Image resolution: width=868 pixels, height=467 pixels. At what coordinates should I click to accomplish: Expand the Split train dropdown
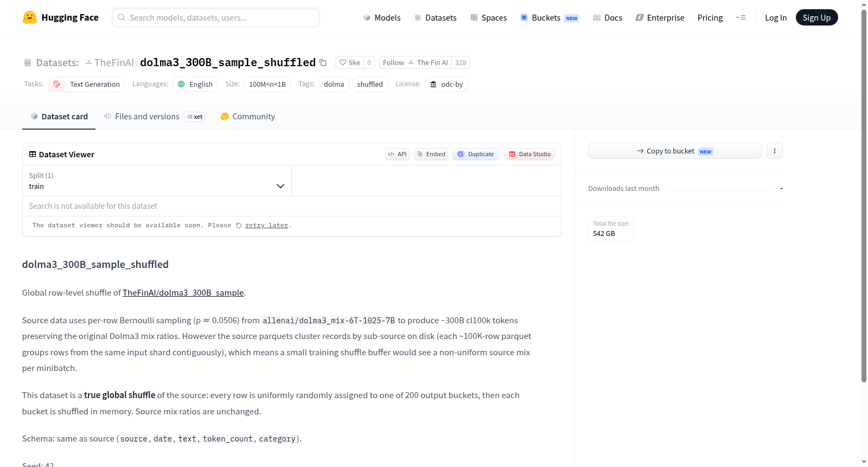tap(157, 181)
